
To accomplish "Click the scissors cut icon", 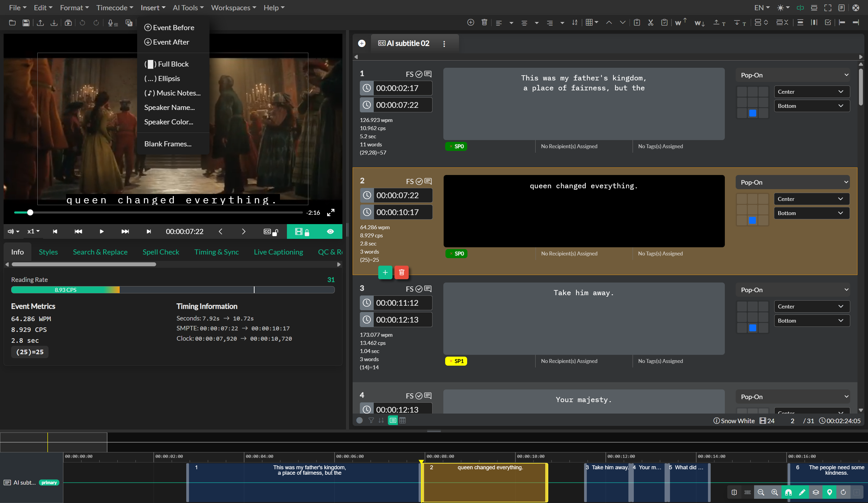I will point(650,22).
